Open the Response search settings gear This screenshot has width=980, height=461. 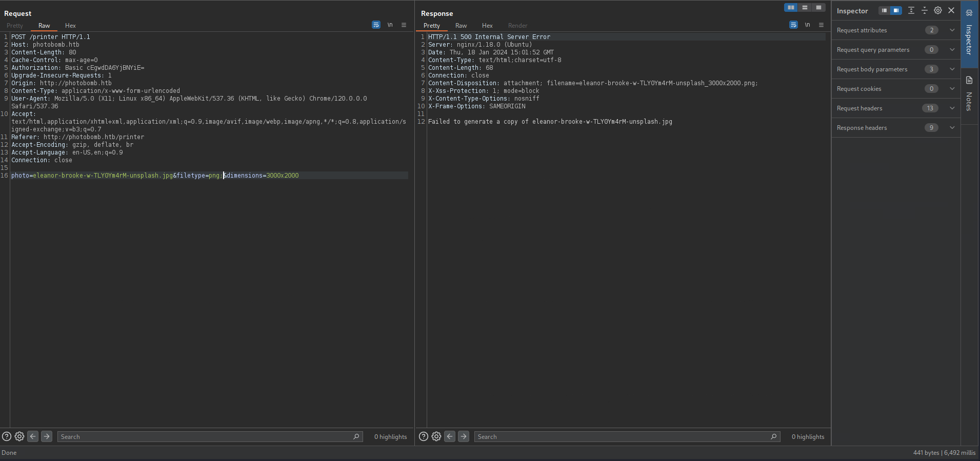point(436,436)
